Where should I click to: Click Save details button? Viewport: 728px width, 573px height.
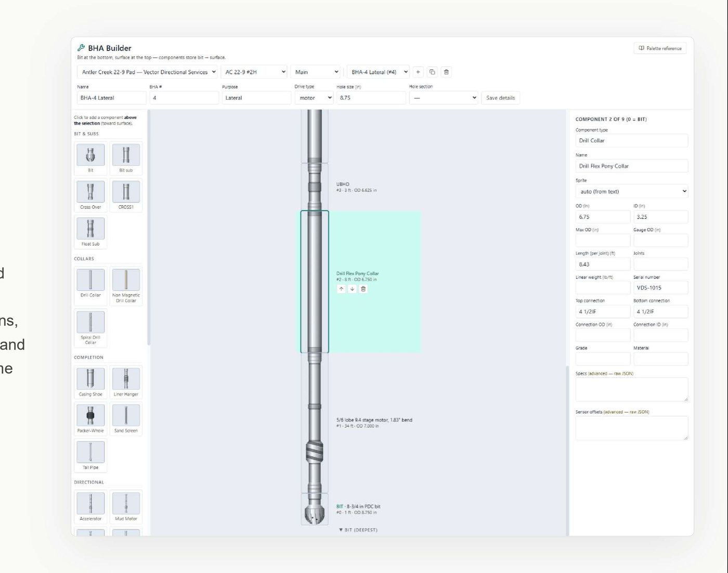[x=500, y=98]
